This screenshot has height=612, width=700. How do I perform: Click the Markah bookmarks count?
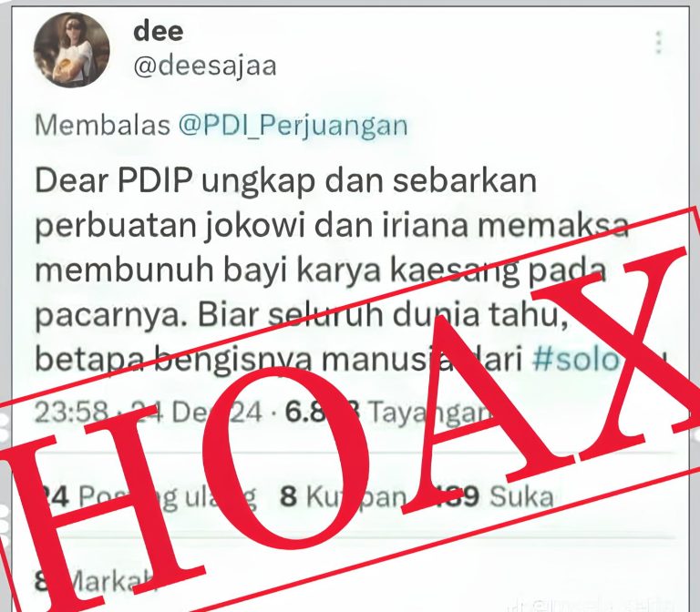coord(94,582)
